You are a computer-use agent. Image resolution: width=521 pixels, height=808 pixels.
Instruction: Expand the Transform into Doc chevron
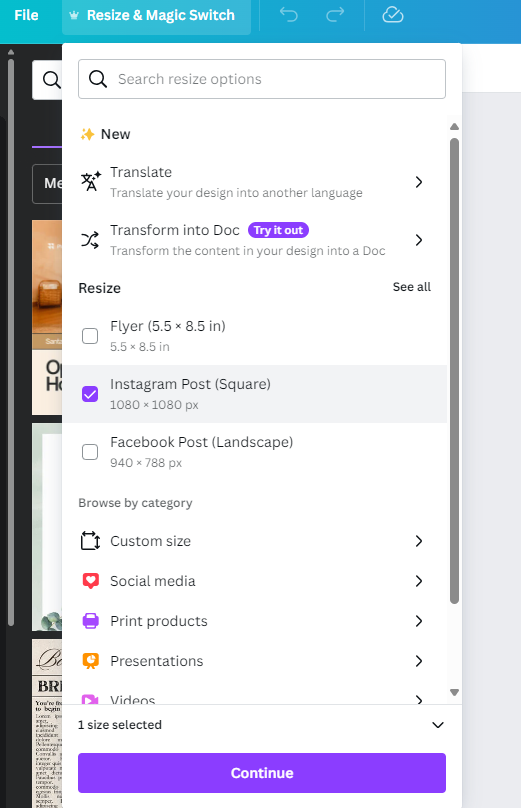coord(419,240)
